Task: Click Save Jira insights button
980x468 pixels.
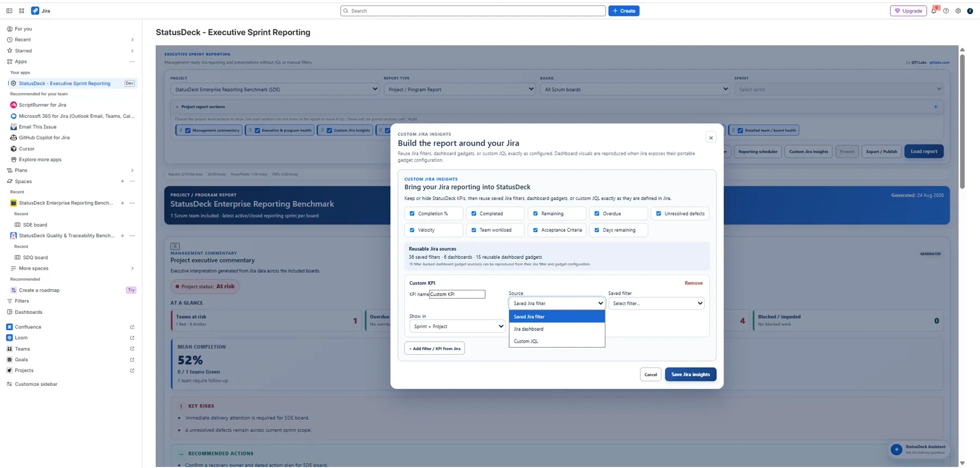Action: [x=690, y=374]
